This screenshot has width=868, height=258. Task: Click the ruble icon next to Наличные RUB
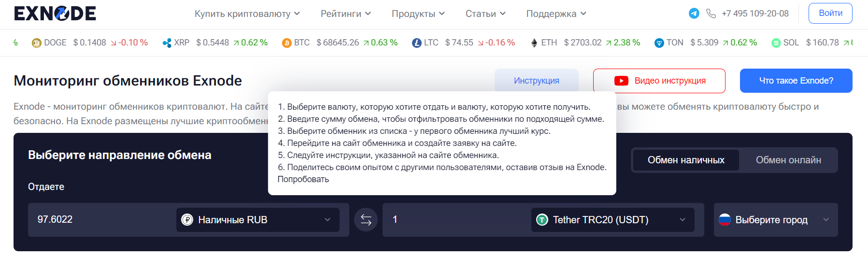[187, 220]
